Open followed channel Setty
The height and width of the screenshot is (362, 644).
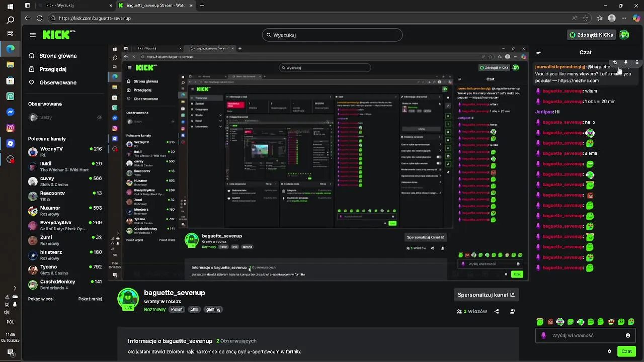point(65,117)
